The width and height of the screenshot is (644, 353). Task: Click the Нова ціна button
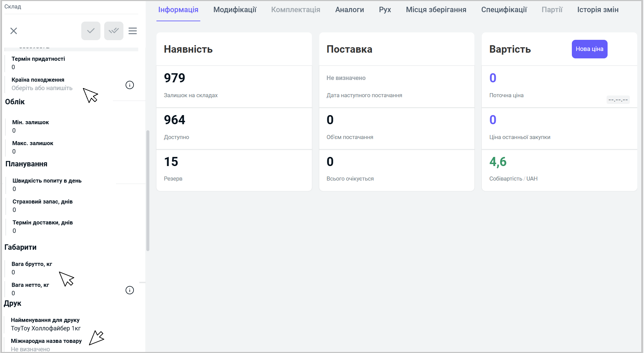pos(589,49)
